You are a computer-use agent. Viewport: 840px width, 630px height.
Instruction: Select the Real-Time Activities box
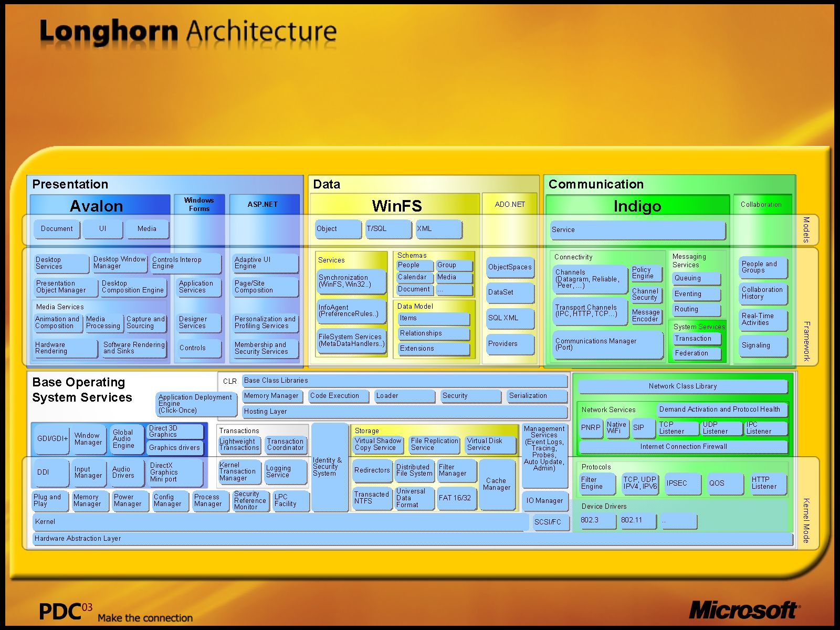coord(763,319)
